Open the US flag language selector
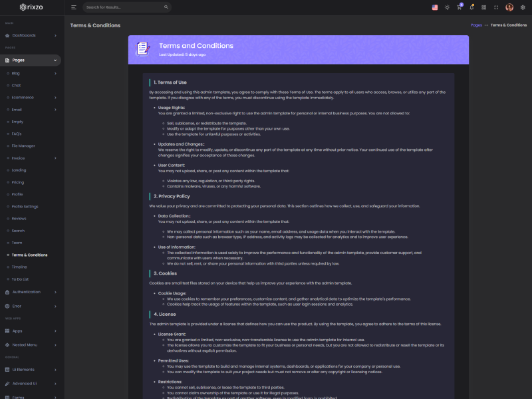Viewport: 532px width, 399px height. (x=434, y=7)
